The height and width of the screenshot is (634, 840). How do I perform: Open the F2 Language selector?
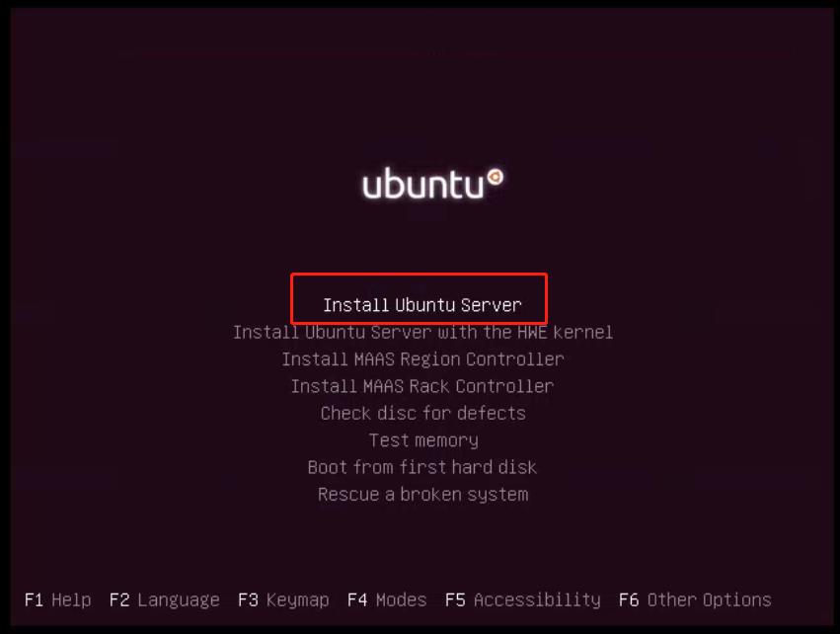[165, 600]
